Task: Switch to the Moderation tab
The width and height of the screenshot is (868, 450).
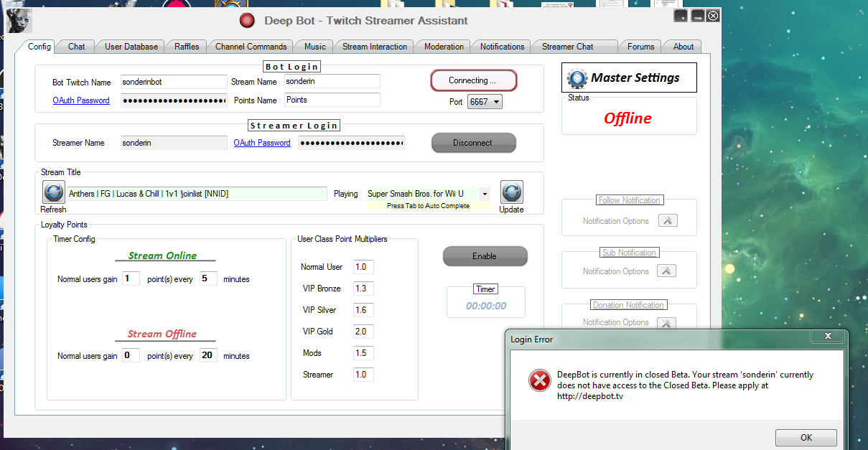Action: pos(444,47)
